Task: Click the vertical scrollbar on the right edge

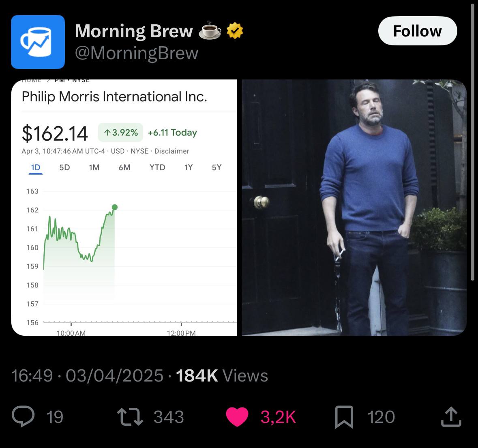Action: coord(472,142)
